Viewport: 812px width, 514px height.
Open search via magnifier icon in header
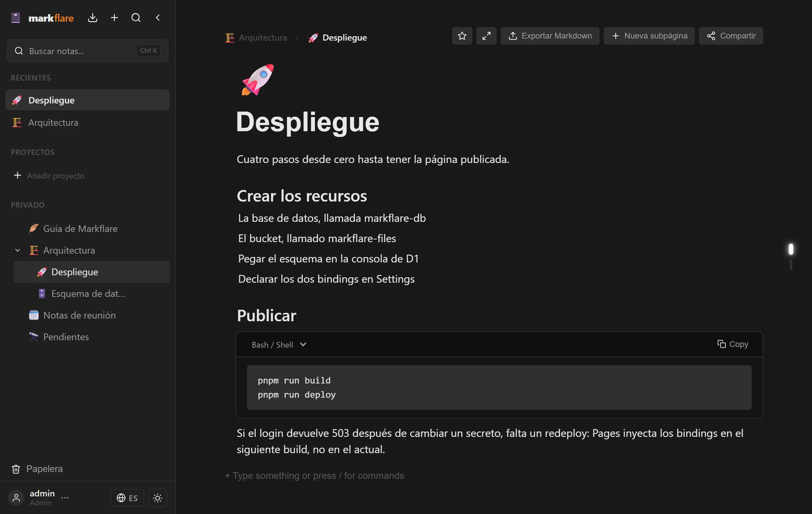(136, 18)
